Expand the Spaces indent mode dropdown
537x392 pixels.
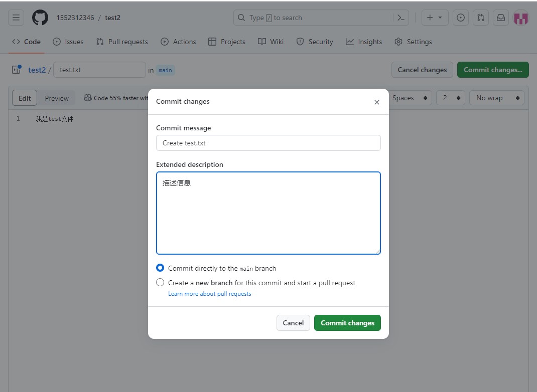click(411, 98)
